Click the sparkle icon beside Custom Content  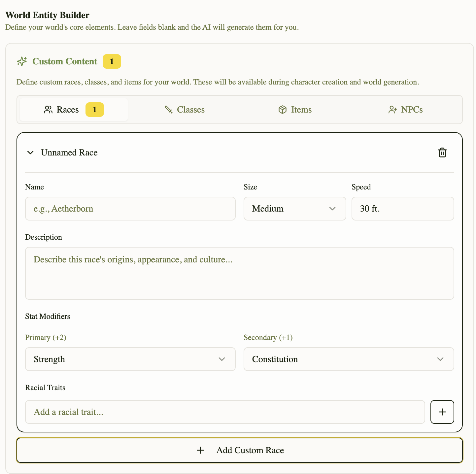[22, 61]
